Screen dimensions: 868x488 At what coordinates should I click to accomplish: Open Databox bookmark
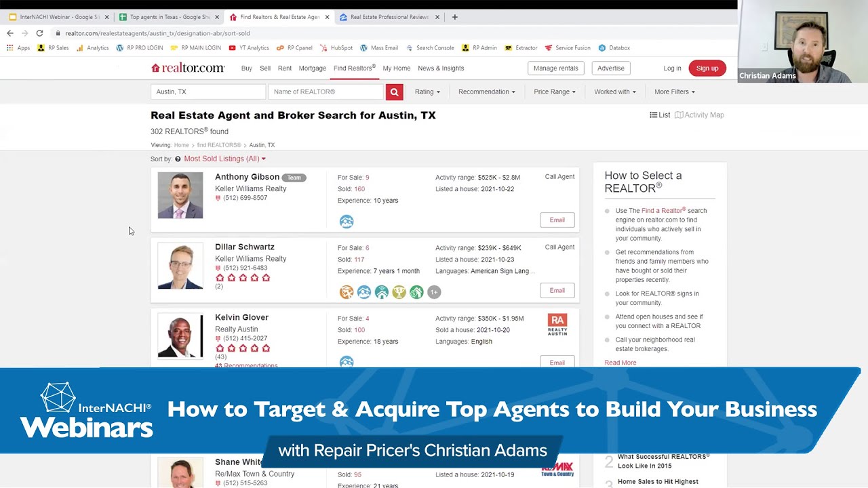click(614, 48)
